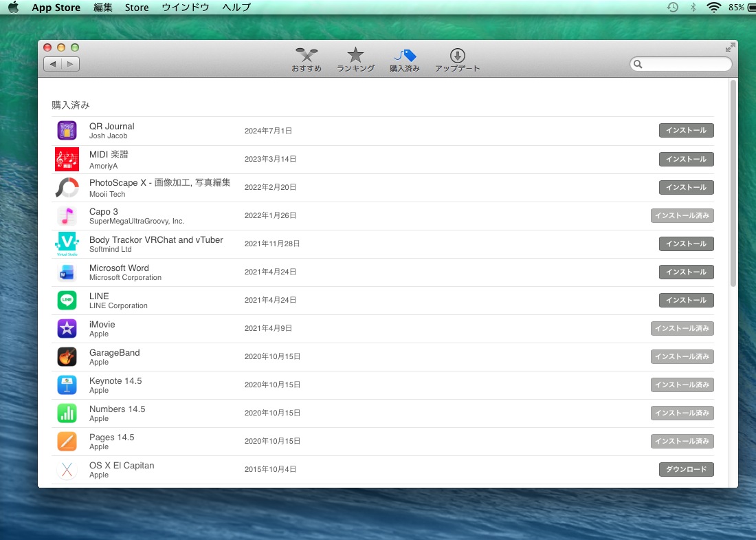The height and width of the screenshot is (540, 756).
Task: Open the ウインドウ menu
Action: click(x=185, y=8)
